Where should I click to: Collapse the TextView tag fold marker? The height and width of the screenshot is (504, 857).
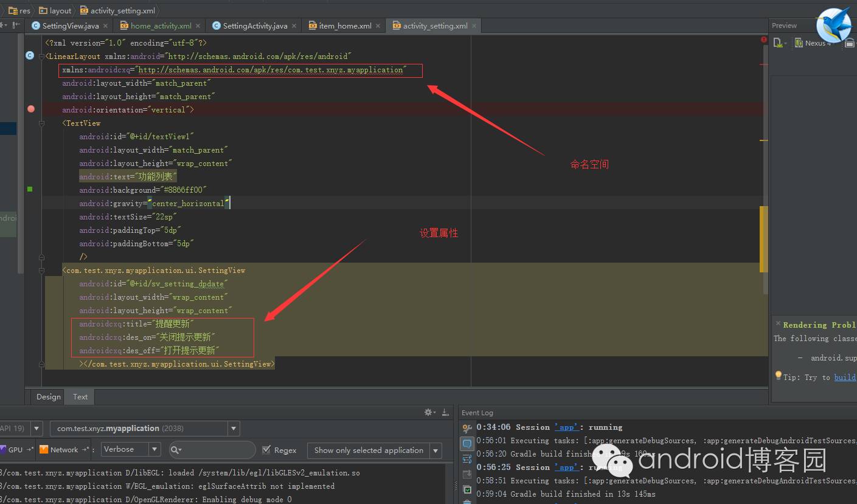point(42,123)
